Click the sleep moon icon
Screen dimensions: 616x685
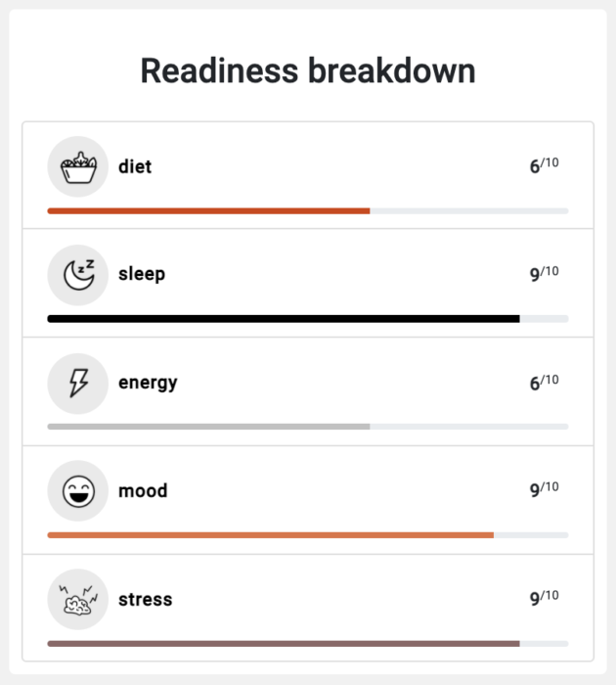click(79, 275)
